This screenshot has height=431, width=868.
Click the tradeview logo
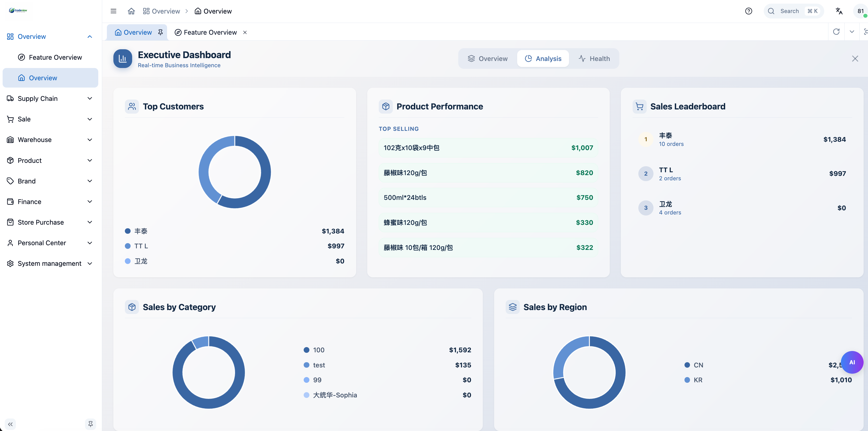pyautogui.click(x=19, y=10)
